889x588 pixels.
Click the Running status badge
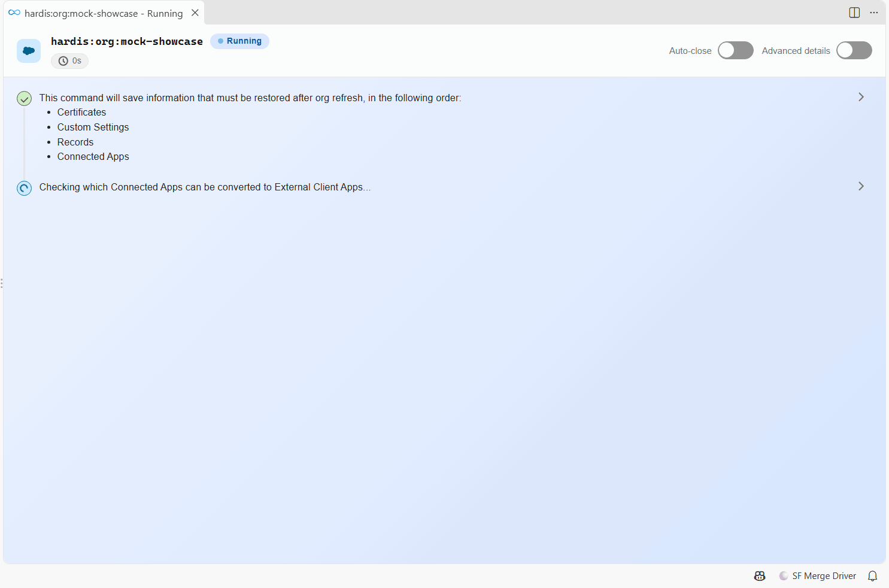tap(239, 41)
